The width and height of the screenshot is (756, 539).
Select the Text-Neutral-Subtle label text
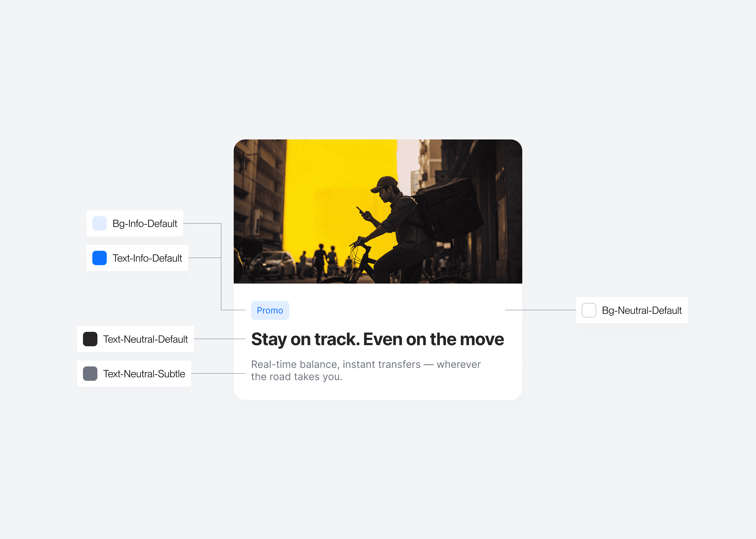(x=144, y=373)
